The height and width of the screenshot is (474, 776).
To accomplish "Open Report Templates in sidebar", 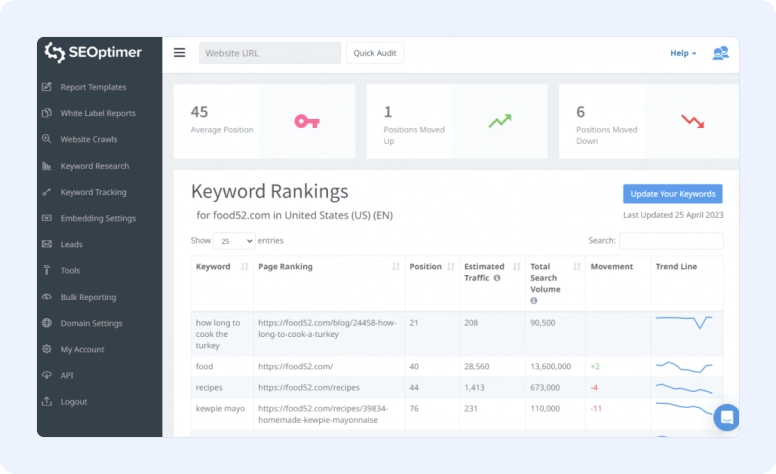I will click(x=93, y=87).
